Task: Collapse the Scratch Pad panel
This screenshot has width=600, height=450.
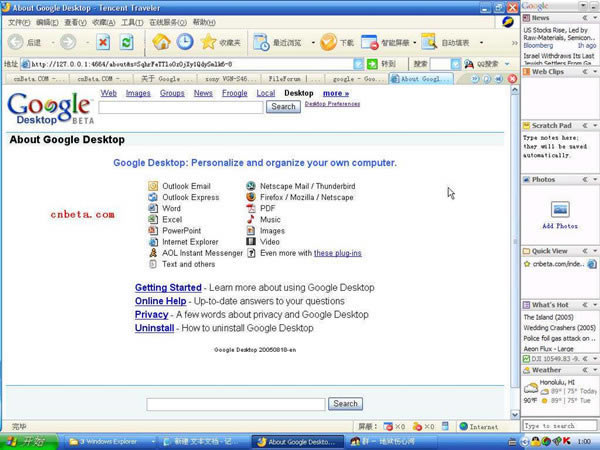Action: [x=585, y=126]
